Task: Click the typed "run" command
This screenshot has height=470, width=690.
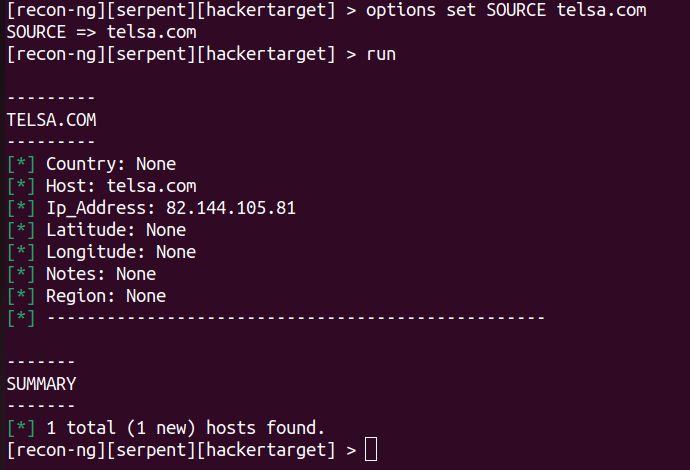Action: coord(381,54)
